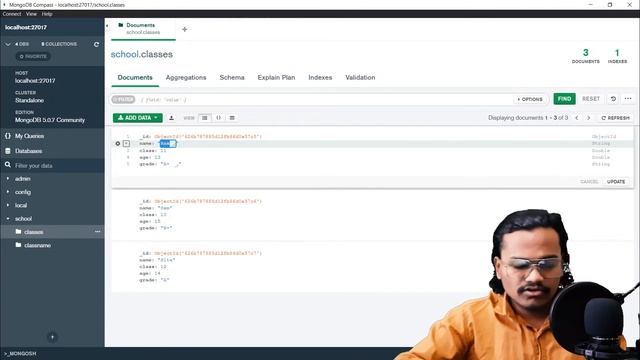Select the school.classes Documents tab

click(143, 29)
